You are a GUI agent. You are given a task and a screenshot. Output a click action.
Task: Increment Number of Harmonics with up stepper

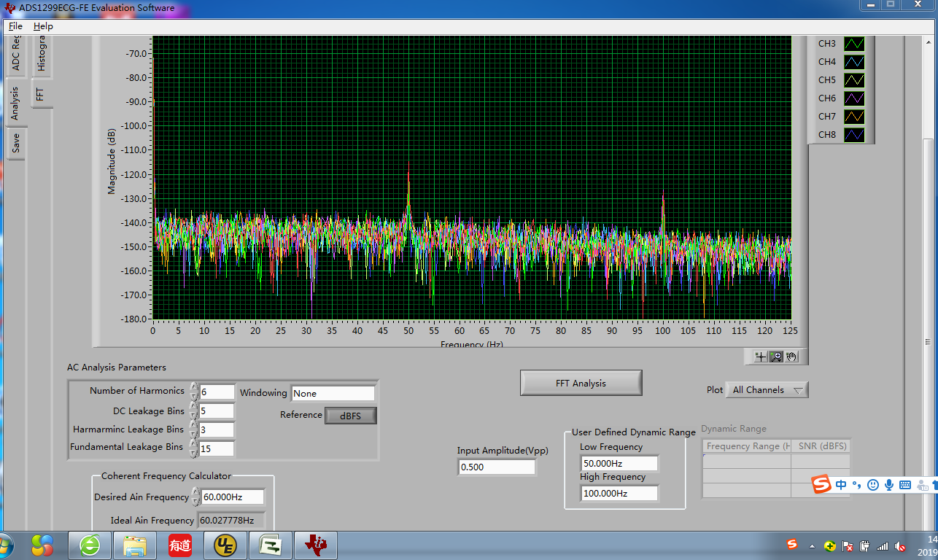(194, 387)
